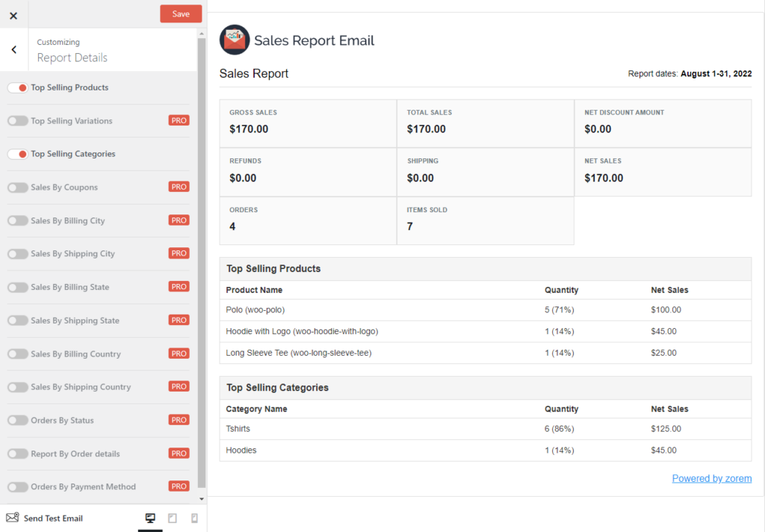Viewport: 765px width, 532px height.
Task: Open the Powered by zorem link
Action: coord(711,478)
